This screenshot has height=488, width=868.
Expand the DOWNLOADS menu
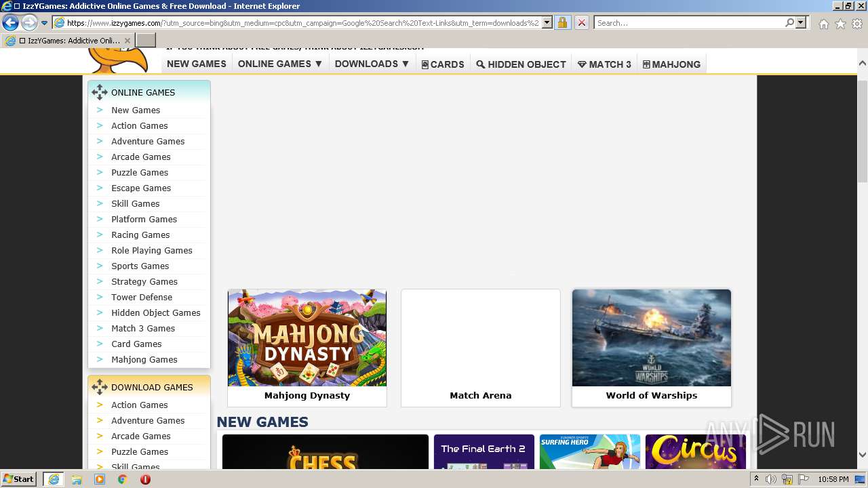click(x=372, y=64)
